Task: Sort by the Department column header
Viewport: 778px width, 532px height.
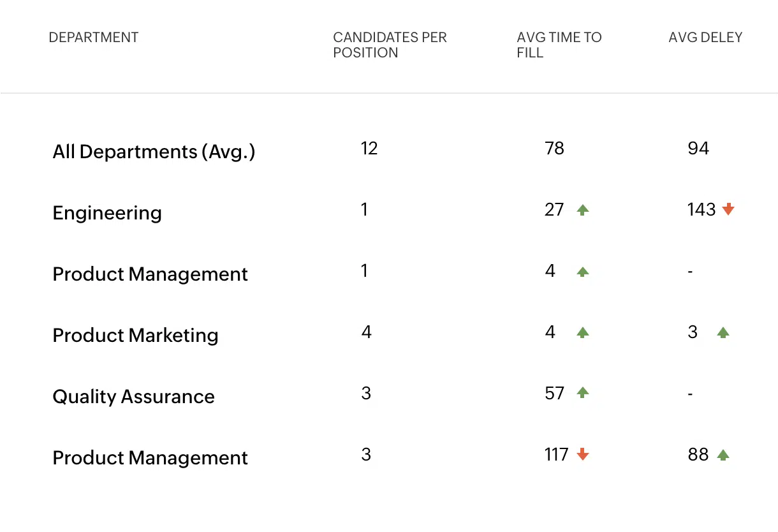Action: [x=94, y=38]
